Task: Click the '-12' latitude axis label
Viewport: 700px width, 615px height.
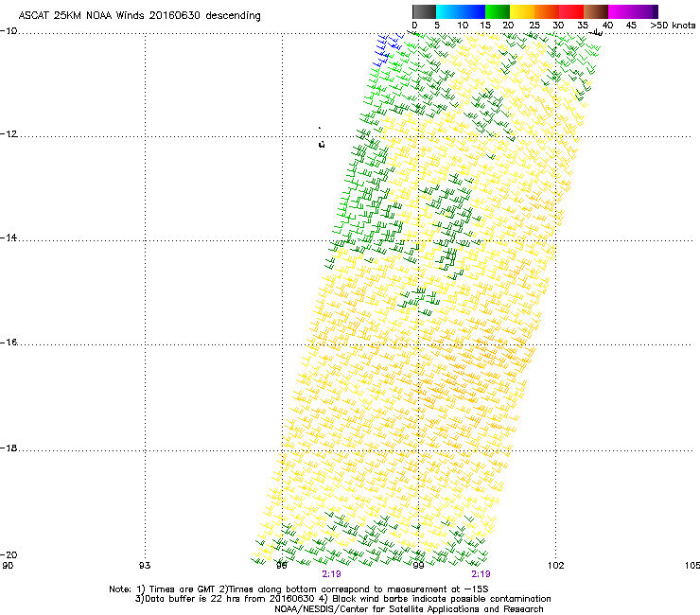Action: pyautogui.click(x=9, y=134)
